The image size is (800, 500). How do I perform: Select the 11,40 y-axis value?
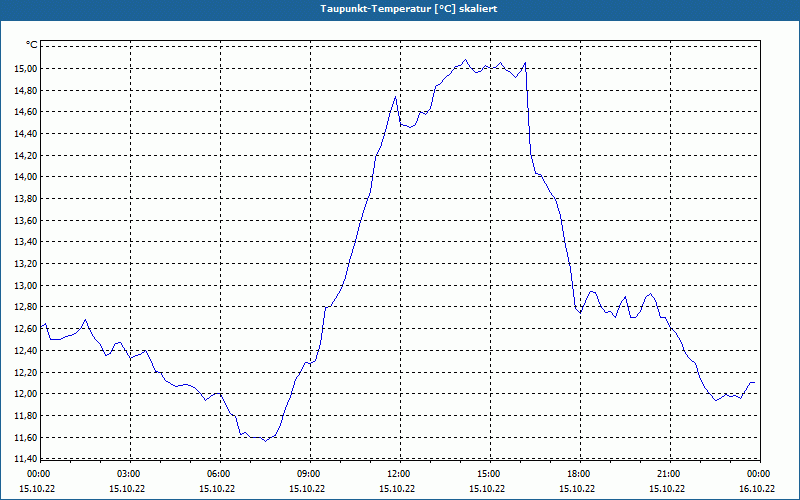[x=28, y=459]
